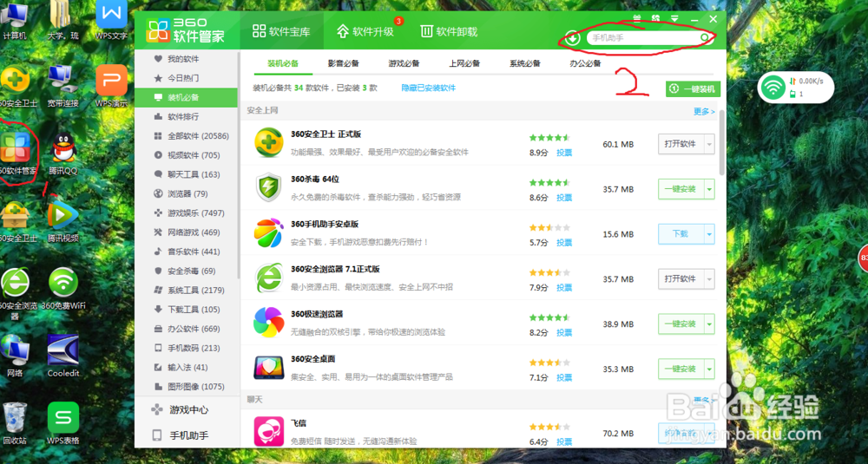
Task: Select 视频软件 (705) category
Action: 187,155
